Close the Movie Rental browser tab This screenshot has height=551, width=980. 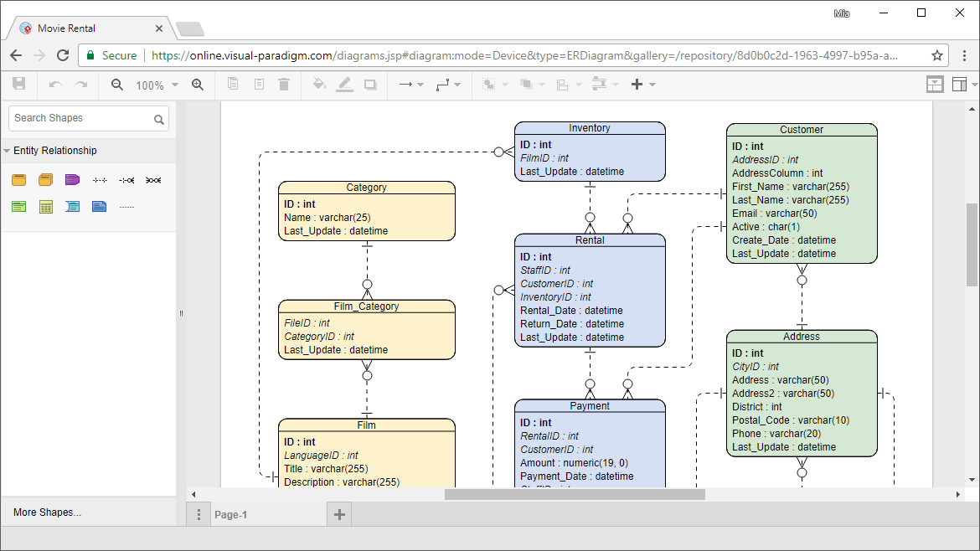pyautogui.click(x=159, y=28)
